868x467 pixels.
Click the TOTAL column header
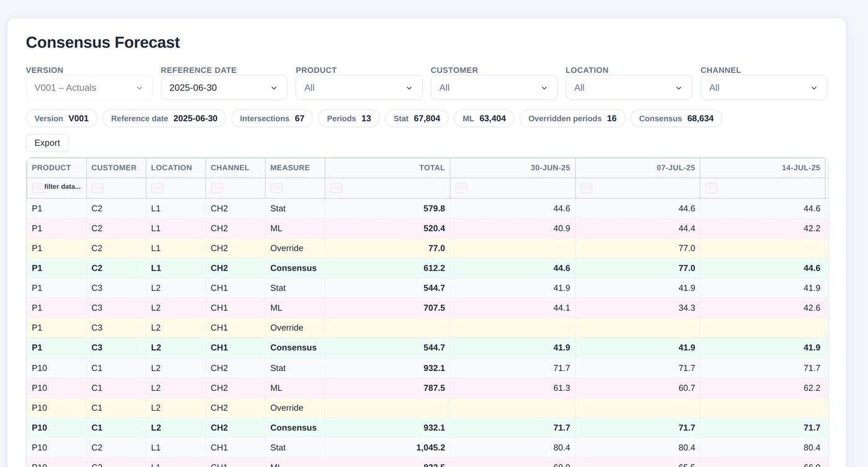[x=387, y=168]
